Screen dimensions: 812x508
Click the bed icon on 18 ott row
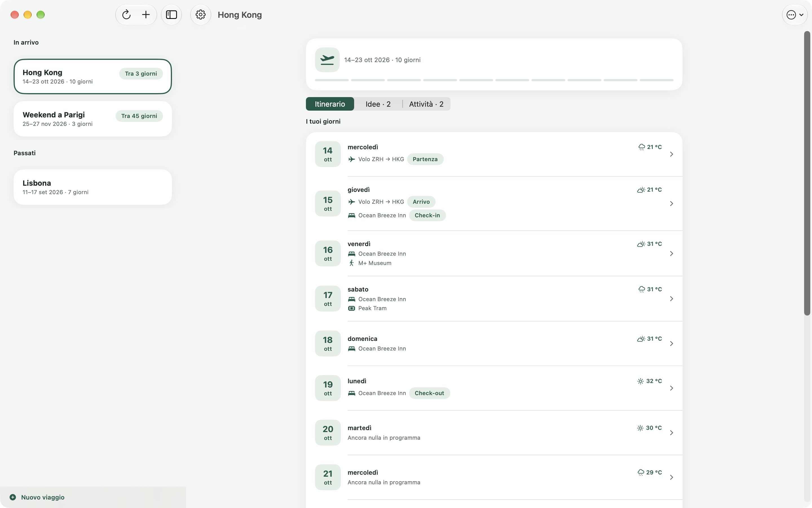[x=351, y=349]
